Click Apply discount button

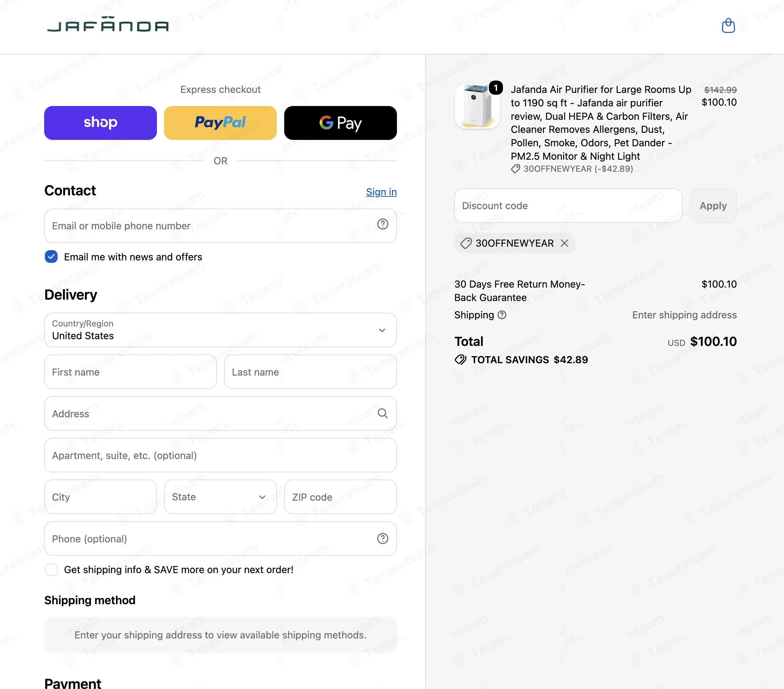[713, 206]
